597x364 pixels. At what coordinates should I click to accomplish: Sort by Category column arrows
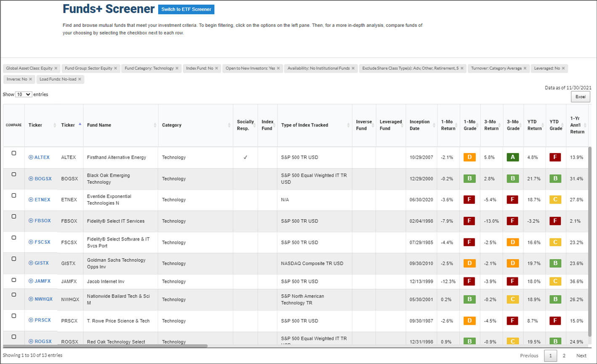(229, 125)
